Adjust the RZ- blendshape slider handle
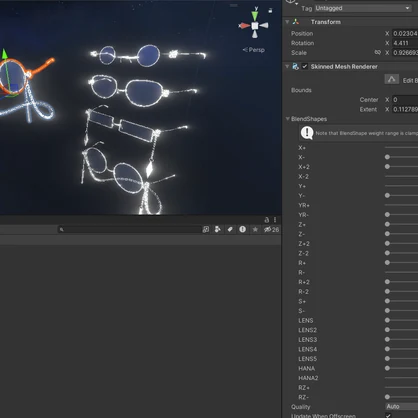The height and width of the screenshot is (418, 418). click(387, 397)
